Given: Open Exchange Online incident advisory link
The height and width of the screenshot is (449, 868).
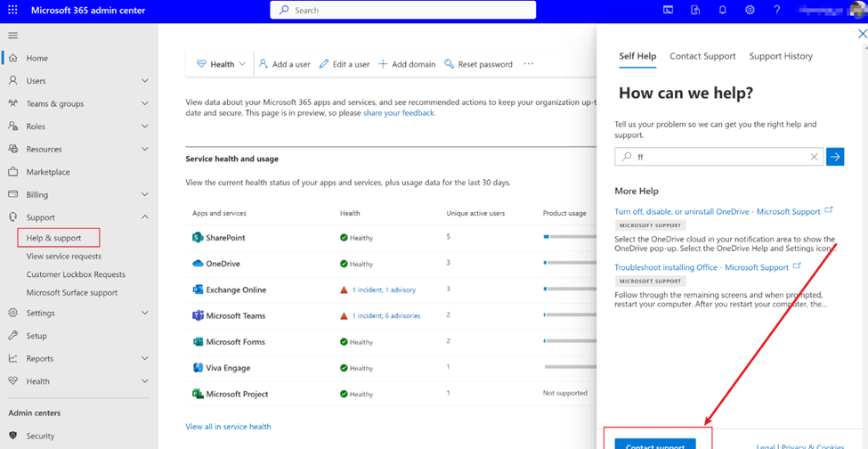Looking at the screenshot, I should pyautogui.click(x=384, y=290).
